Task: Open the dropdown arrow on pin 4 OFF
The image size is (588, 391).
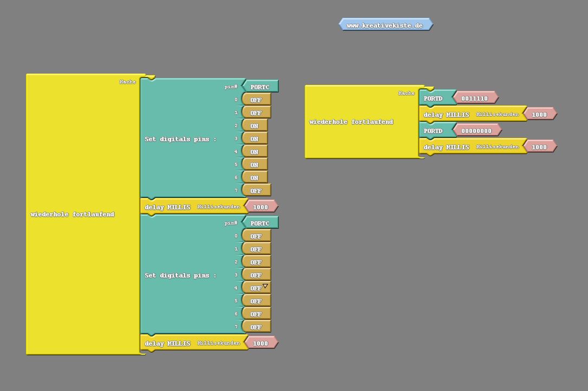Action: pos(265,286)
